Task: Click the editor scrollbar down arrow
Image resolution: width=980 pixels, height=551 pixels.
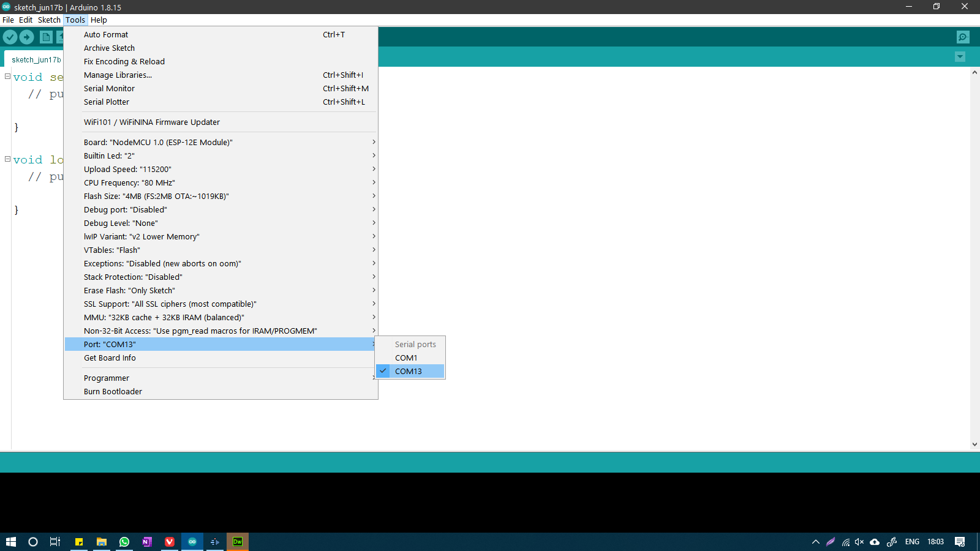Action: pyautogui.click(x=974, y=445)
